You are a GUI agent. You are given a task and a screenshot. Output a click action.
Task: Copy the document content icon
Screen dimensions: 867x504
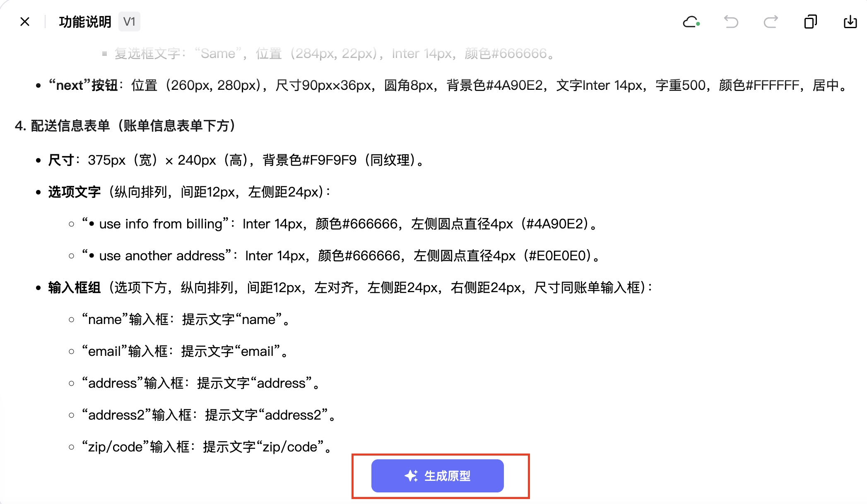coord(810,22)
